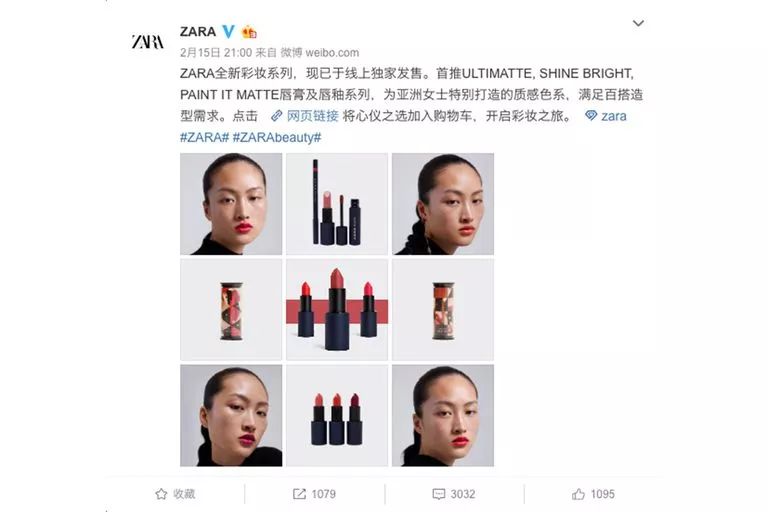Viewport: 768px width, 512px height.
Task: Open bottom-right model portrait thumbnail
Action: pyautogui.click(x=443, y=415)
